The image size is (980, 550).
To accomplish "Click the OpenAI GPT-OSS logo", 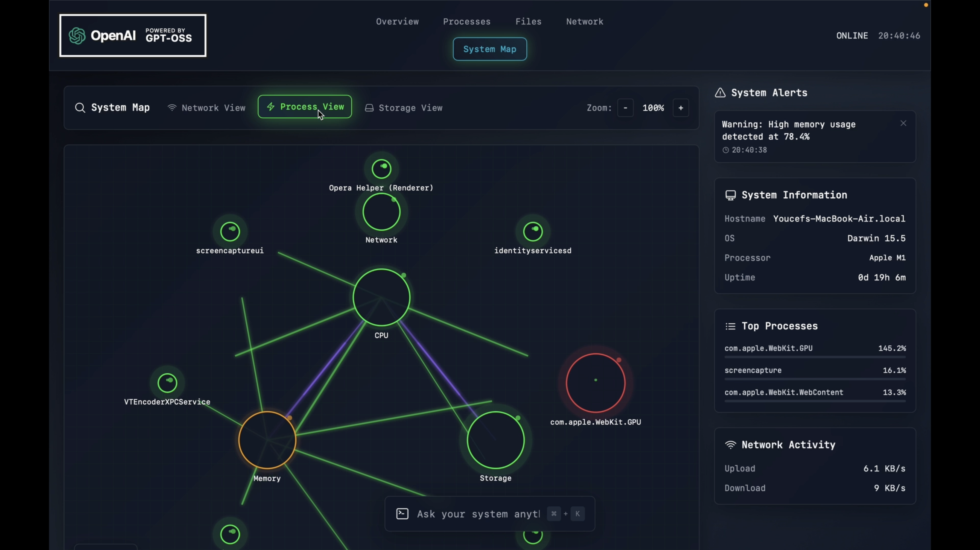I will pos(132,36).
